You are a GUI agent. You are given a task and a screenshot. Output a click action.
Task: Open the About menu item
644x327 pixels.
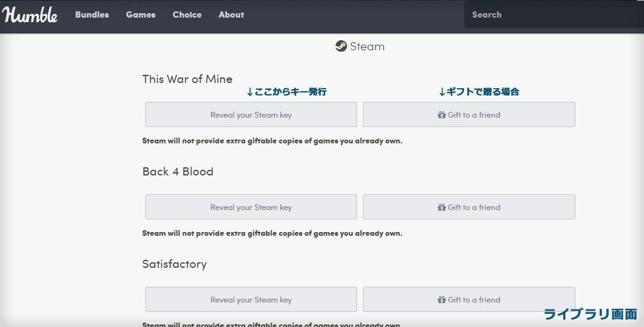pyautogui.click(x=231, y=15)
